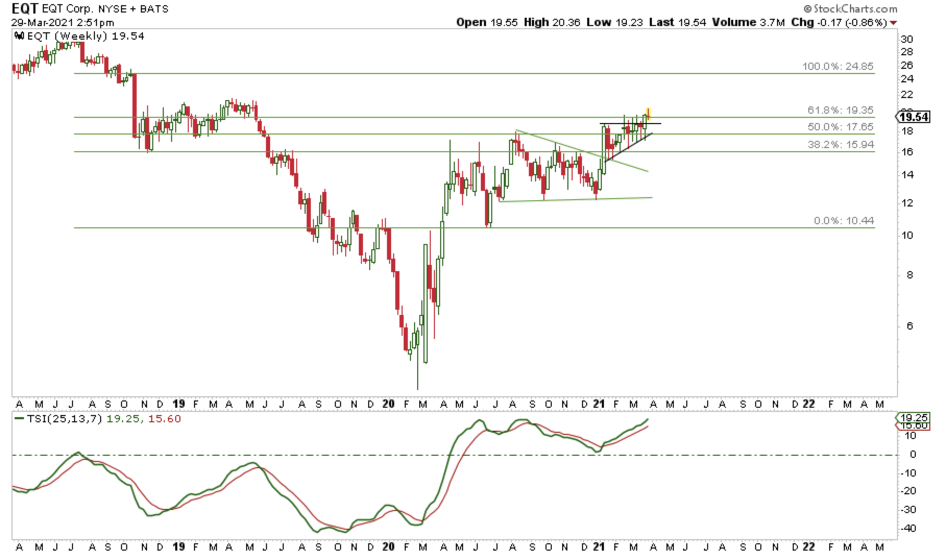This screenshot has height=560, width=946.
Task: Click the -40 tick on TSI axis
Action: click(908, 528)
